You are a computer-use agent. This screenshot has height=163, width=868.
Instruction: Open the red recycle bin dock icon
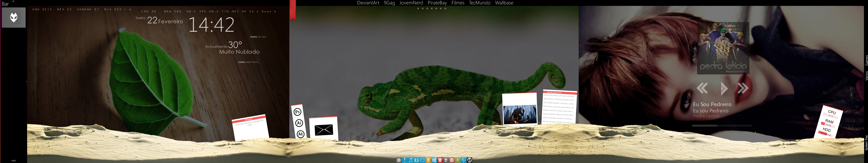[x=440, y=160]
